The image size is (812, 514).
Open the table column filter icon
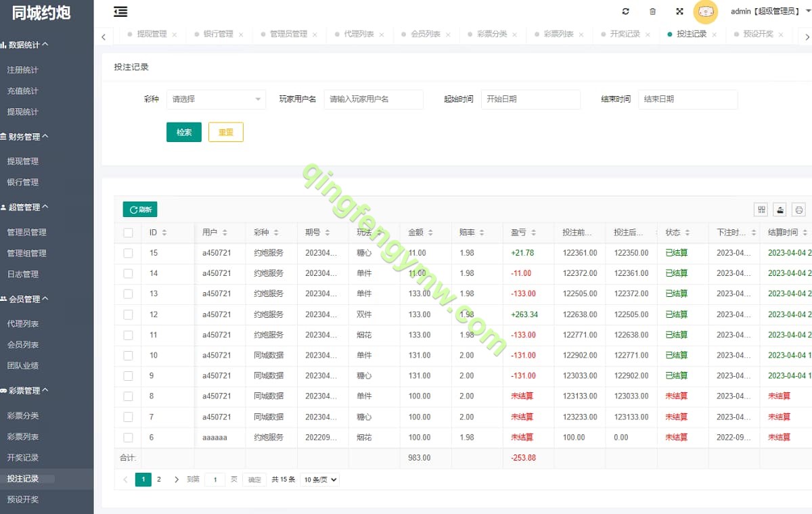coord(761,210)
